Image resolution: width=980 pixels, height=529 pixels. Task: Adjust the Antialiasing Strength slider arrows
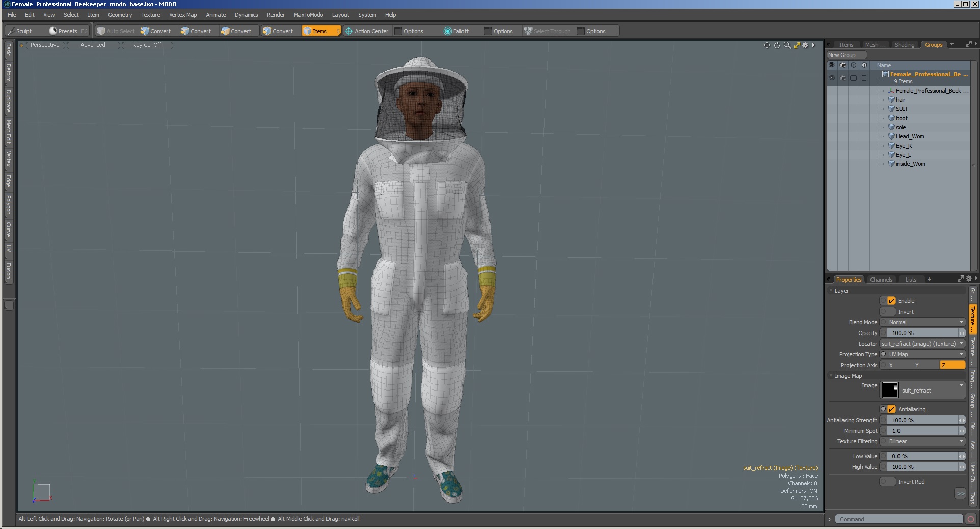click(x=962, y=420)
